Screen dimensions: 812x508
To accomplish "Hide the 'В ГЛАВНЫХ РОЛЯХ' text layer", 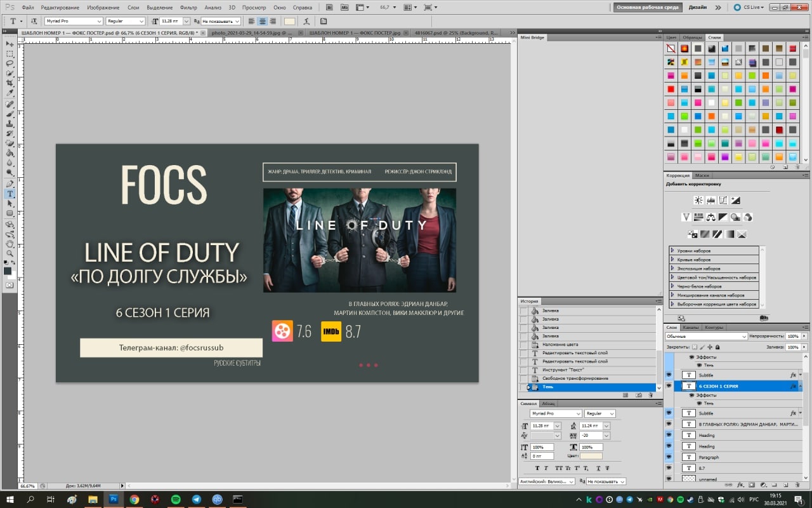I will 669,424.
